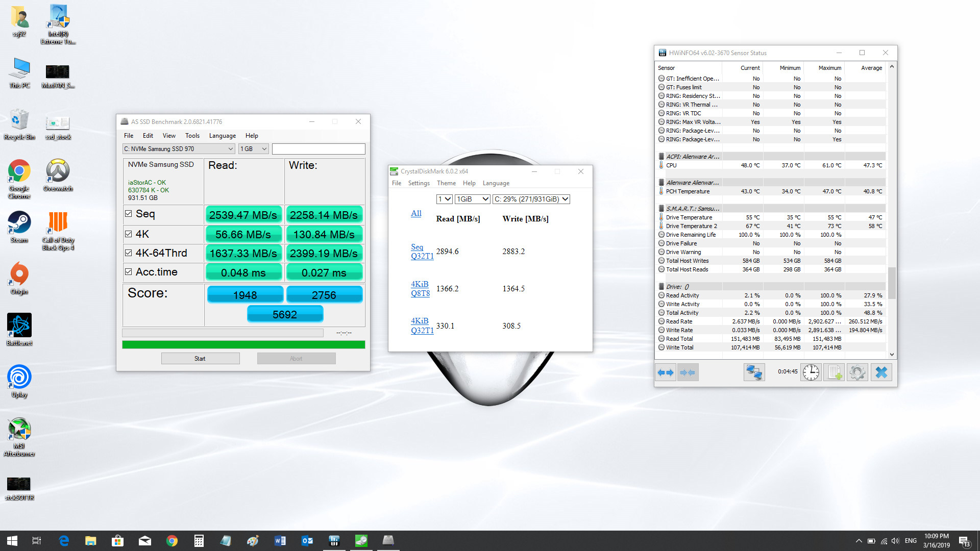
Task: Click HWiNFO collapse columns arrows icon
Action: pos(688,372)
